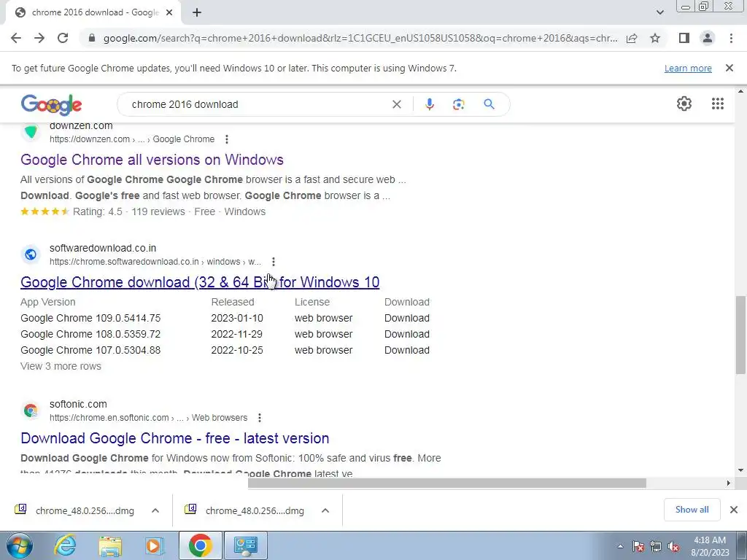Click the vertical scrollbar thumb
This screenshot has height=560, width=747.
[740, 335]
